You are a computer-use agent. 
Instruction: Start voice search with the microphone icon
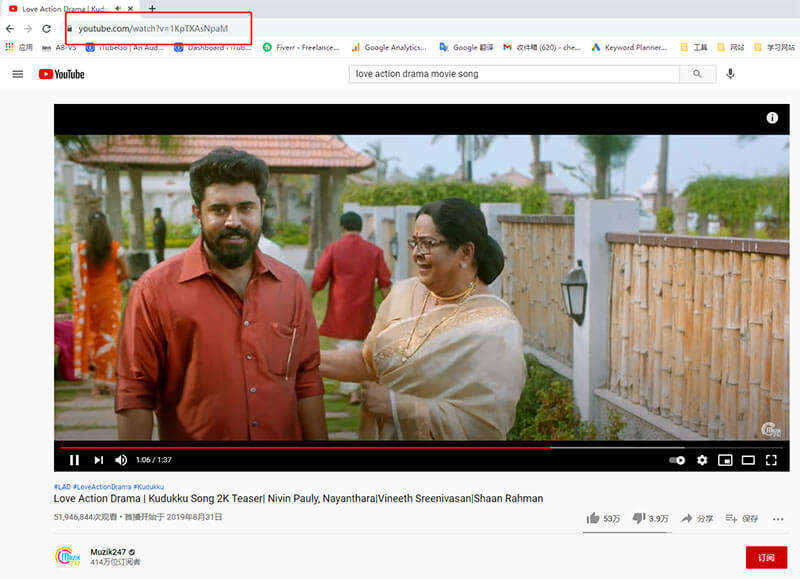click(x=731, y=73)
